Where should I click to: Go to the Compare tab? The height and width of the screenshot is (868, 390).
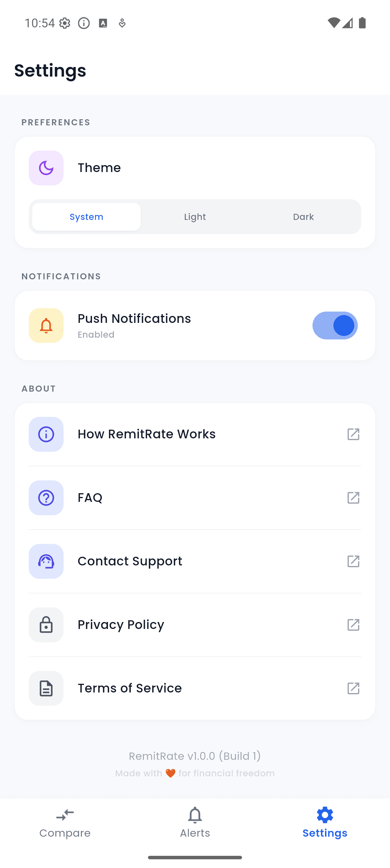pyautogui.click(x=65, y=822)
